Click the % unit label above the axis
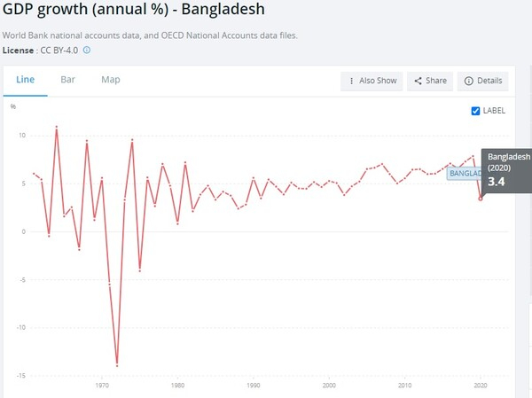 point(13,106)
